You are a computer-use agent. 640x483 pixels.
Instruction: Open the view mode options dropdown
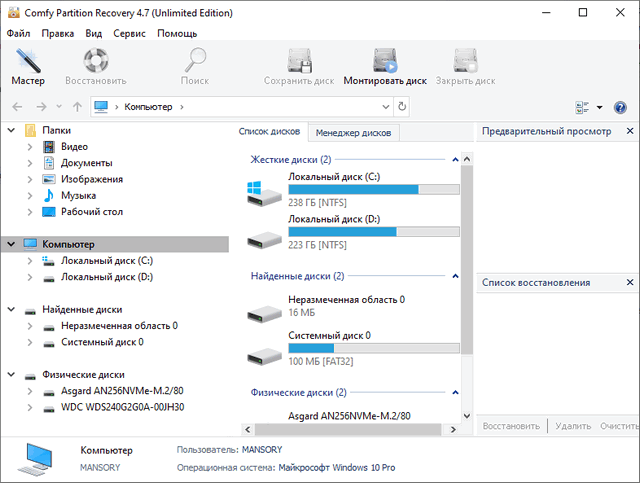599,107
